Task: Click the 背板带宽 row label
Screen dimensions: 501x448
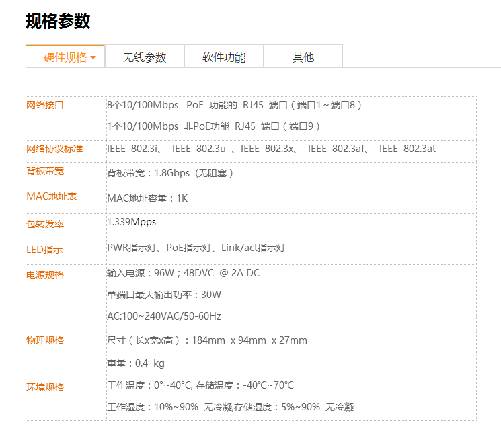Action: (x=45, y=172)
